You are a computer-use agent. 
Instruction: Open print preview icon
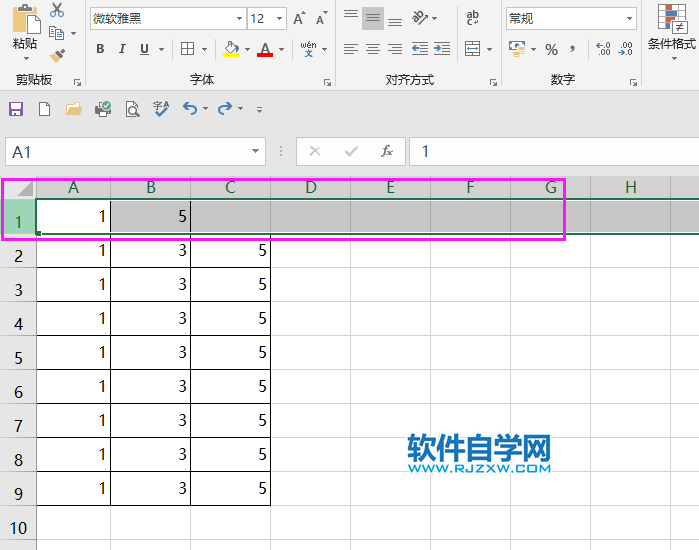[x=132, y=109]
